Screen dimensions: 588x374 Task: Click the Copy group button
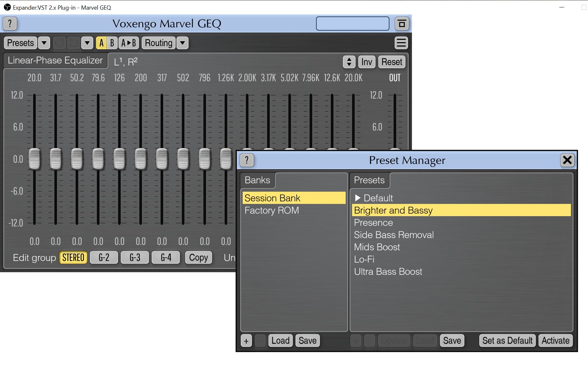click(199, 258)
